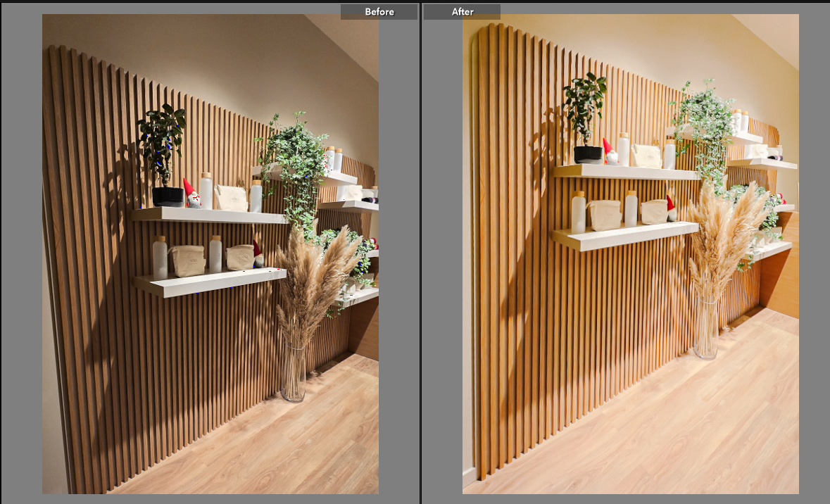This screenshot has height=504, width=830.
Task: Click the front upper white shelf in Before photo
Action: 210,215
